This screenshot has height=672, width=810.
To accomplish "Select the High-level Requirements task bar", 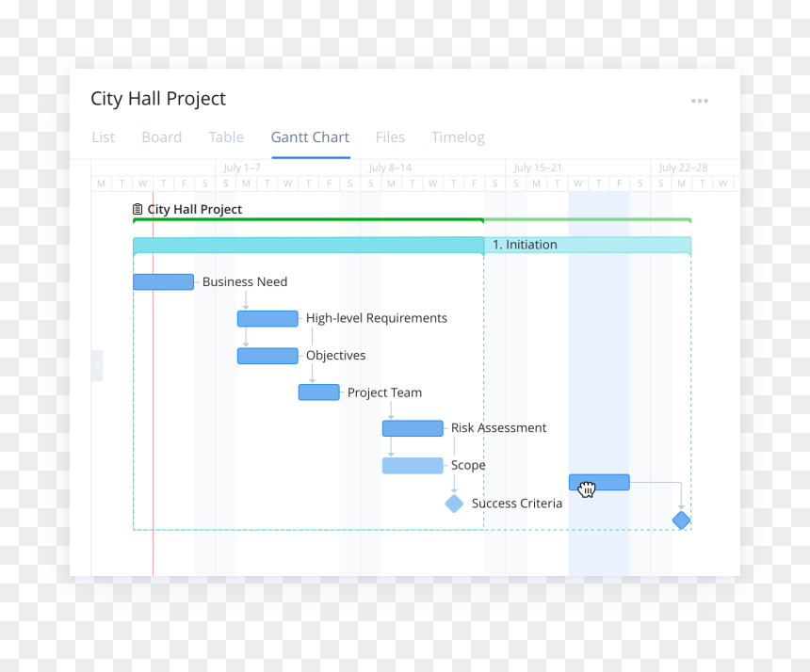I will 267,318.
